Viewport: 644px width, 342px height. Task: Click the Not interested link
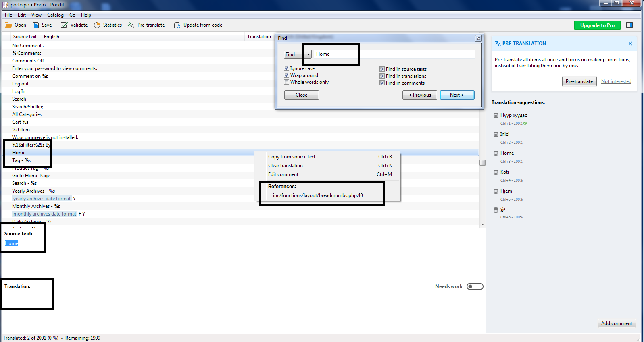tap(616, 81)
